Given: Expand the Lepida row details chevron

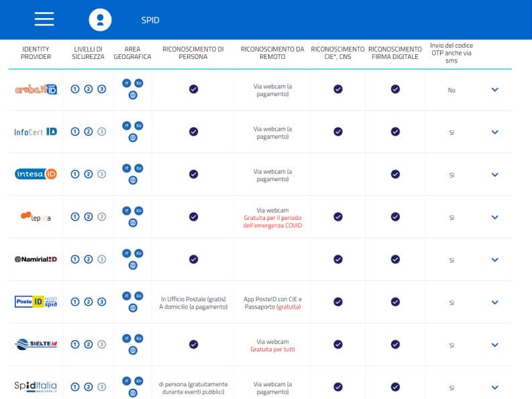Looking at the screenshot, I should tap(495, 217).
